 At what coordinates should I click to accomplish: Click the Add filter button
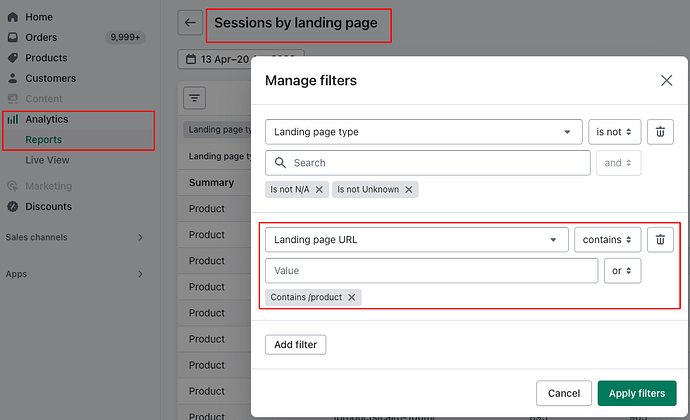pos(296,345)
